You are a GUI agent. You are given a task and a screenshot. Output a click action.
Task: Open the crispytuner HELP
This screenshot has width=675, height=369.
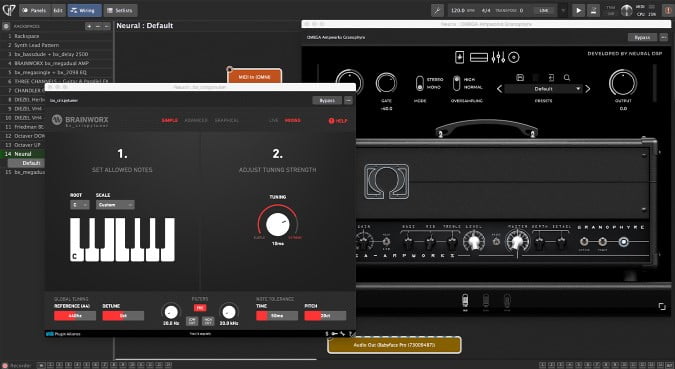coord(338,121)
